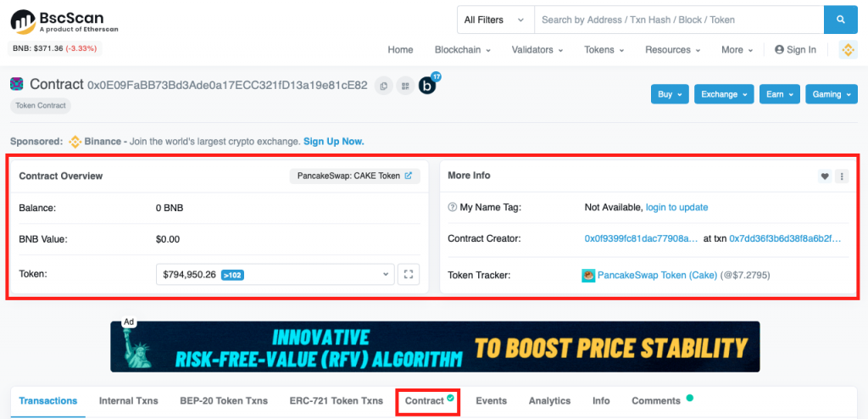Open the More Info options kebab menu
This screenshot has height=419, width=868.
(x=842, y=176)
